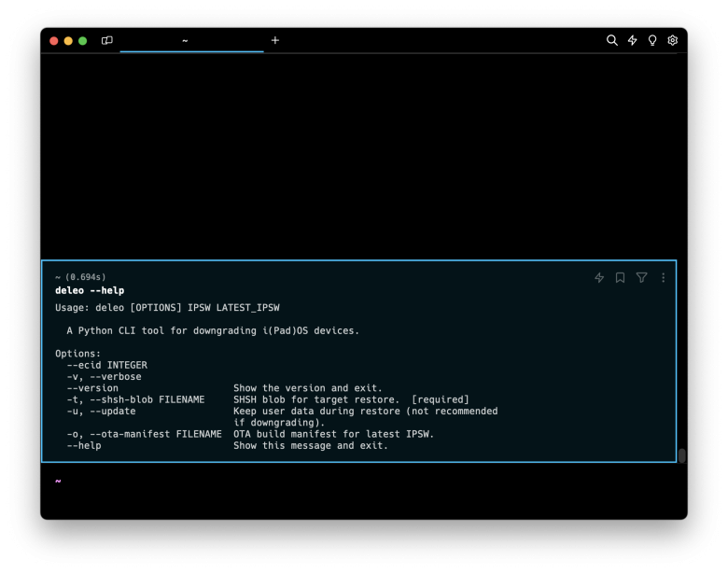
Task: Minimize the window with the yellow button
Action: [x=68, y=41]
